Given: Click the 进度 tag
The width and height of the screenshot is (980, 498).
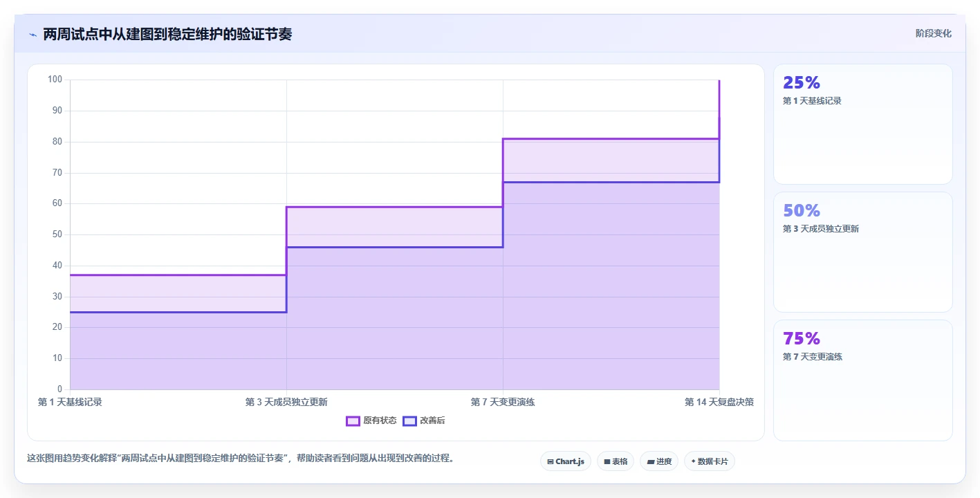Looking at the screenshot, I should point(659,461).
